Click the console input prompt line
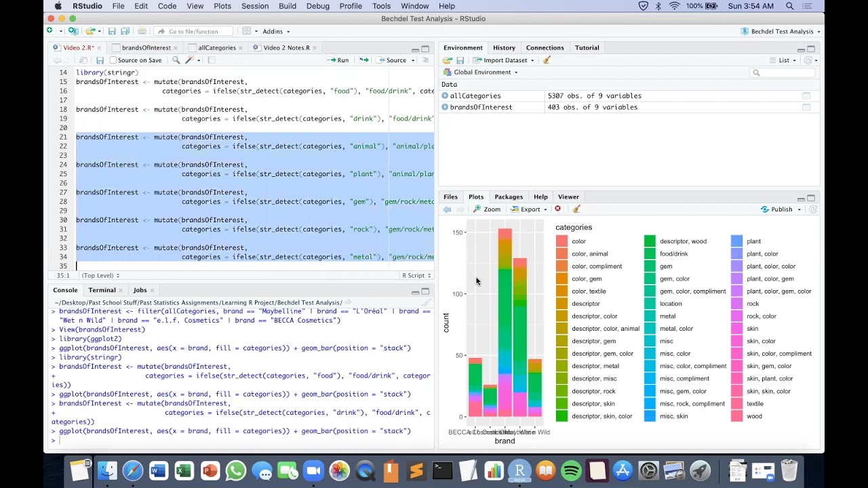This screenshot has height=488, width=868. (241, 441)
